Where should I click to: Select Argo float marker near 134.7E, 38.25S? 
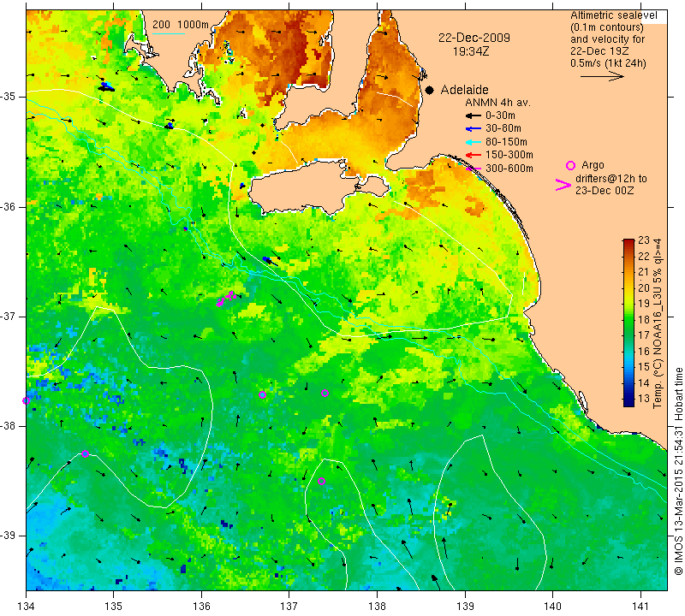click(x=85, y=453)
